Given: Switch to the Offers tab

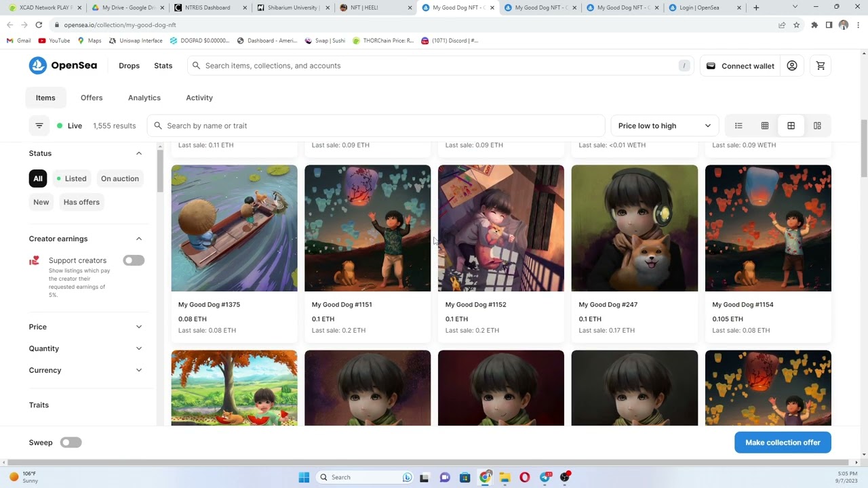Looking at the screenshot, I should click(92, 98).
